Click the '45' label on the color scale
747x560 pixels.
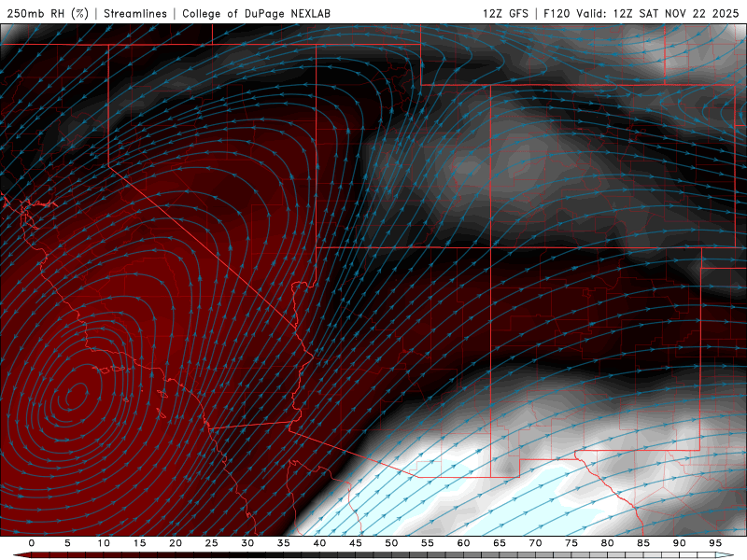coord(356,543)
